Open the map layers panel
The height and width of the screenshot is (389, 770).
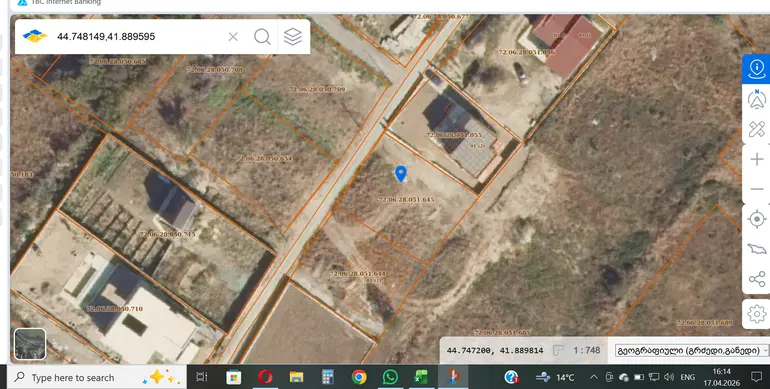(x=293, y=37)
